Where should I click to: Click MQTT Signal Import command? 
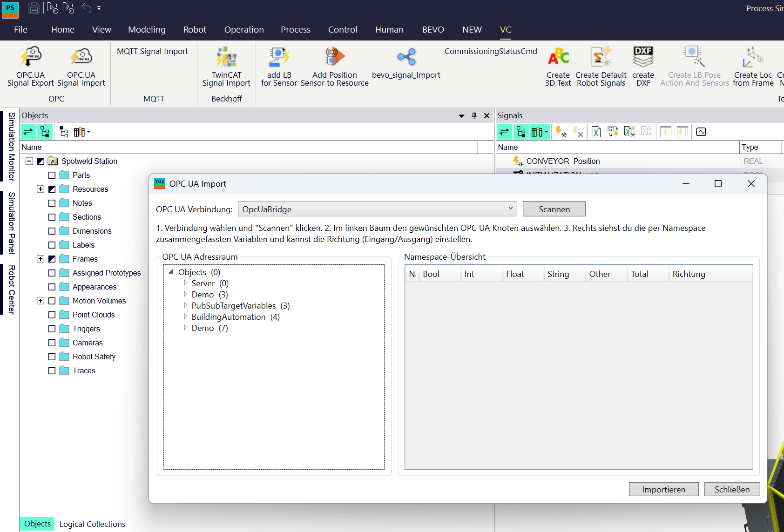pos(152,51)
